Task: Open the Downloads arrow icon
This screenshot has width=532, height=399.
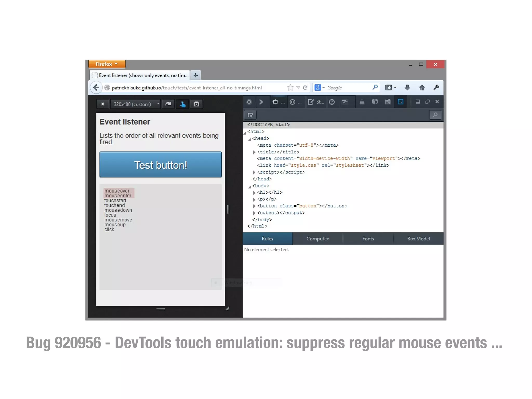Action: (407, 88)
